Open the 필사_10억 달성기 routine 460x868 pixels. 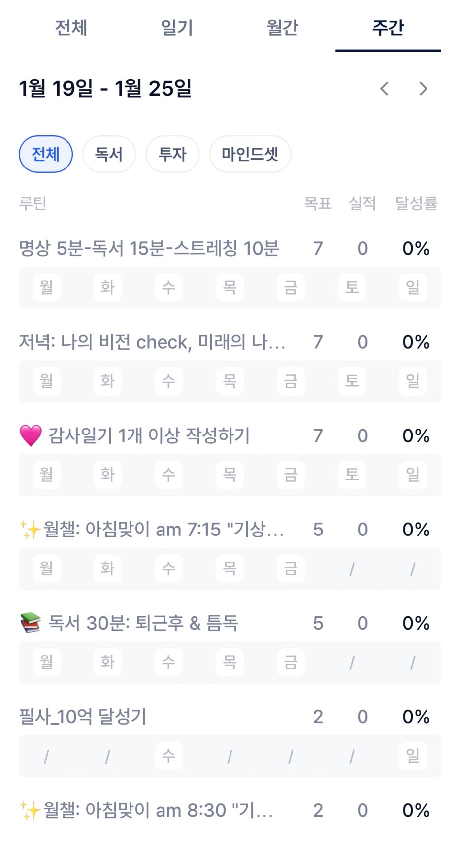(83, 717)
